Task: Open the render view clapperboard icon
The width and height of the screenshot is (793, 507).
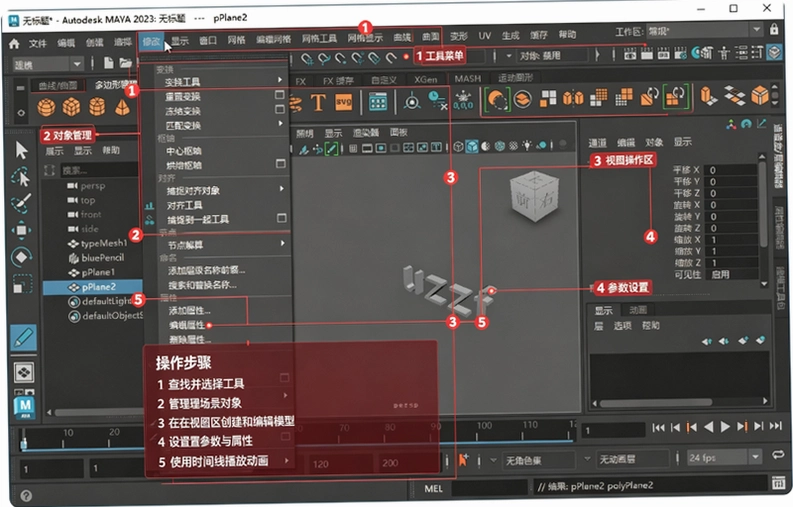Action: pyautogui.click(x=629, y=54)
